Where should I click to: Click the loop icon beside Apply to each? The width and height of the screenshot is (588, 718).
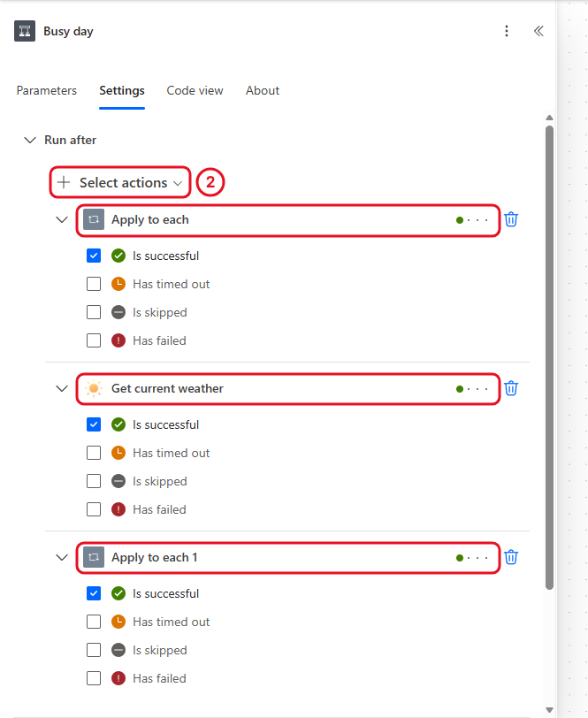(x=94, y=220)
